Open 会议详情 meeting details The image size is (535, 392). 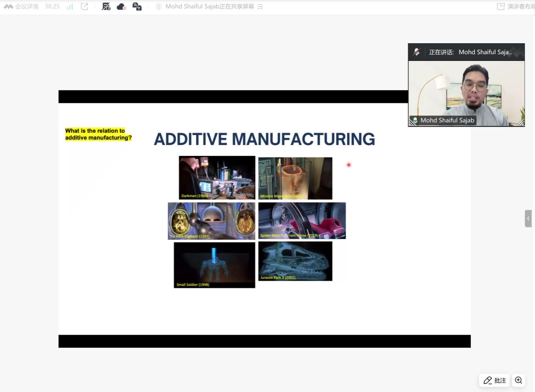pos(22,7)
